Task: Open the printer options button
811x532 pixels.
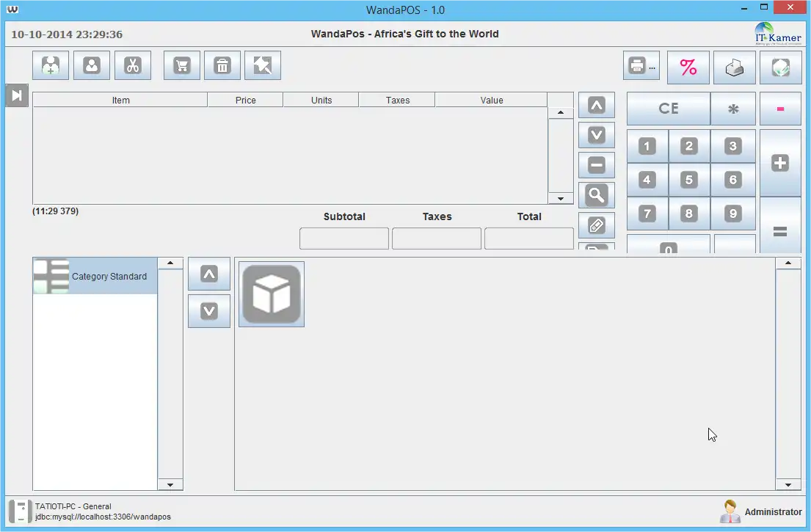Action: [641, 65]
